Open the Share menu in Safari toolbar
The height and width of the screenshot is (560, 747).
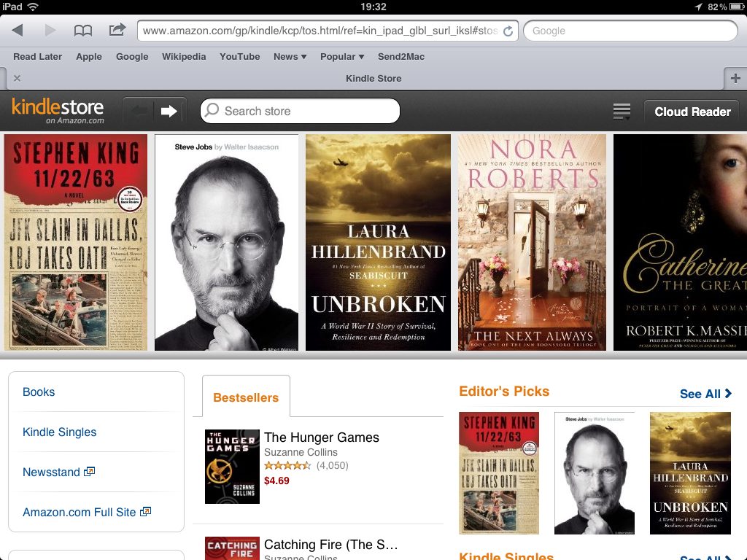pyautogui.click(x=117, y=30)
